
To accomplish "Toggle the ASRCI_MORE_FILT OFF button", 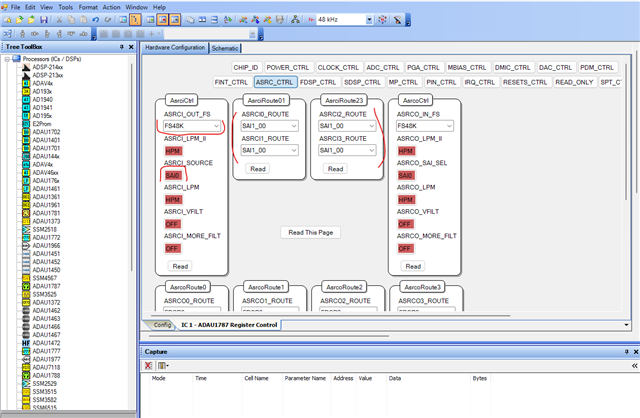I will click(173, 249).
